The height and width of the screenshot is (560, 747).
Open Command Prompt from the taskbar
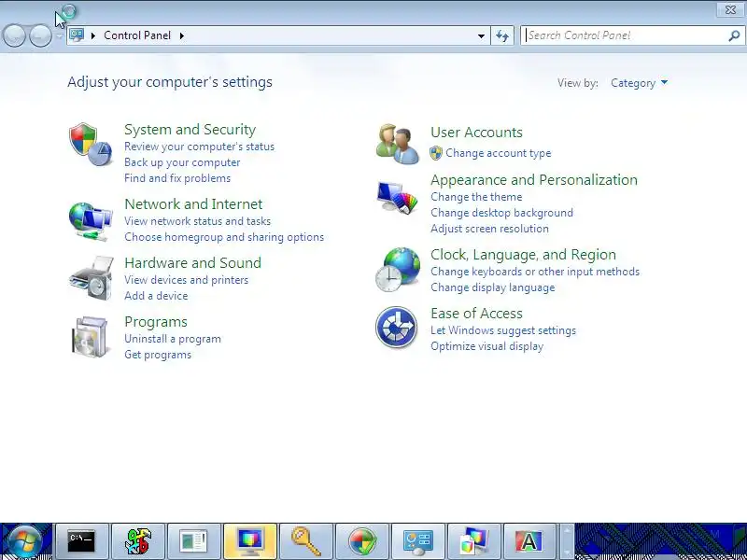point(81,541)
